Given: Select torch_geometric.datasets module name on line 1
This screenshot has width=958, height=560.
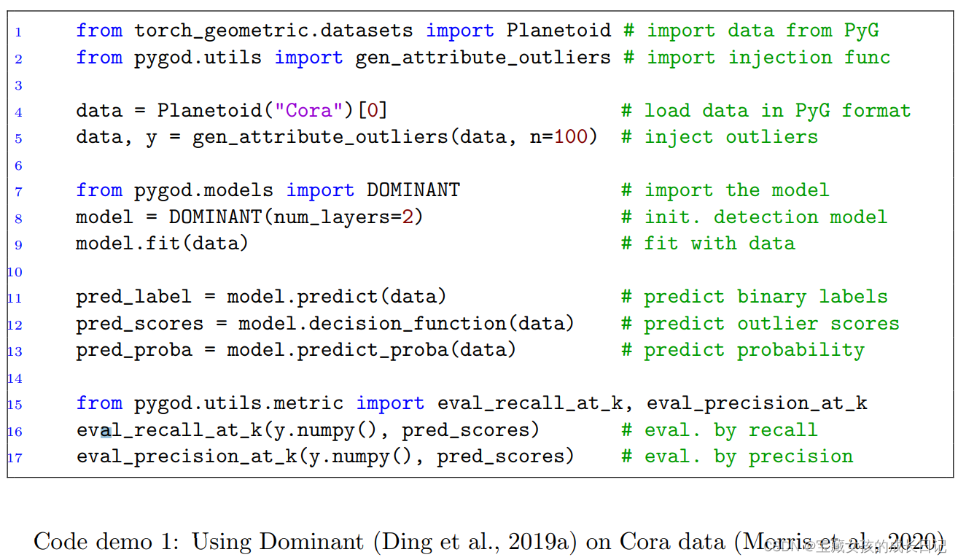Looking at the screenshot, I should coord(273,31).
